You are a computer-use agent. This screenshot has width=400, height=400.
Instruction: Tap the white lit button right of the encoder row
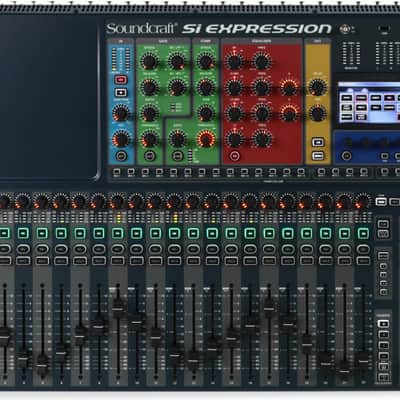tap(381, 201)
